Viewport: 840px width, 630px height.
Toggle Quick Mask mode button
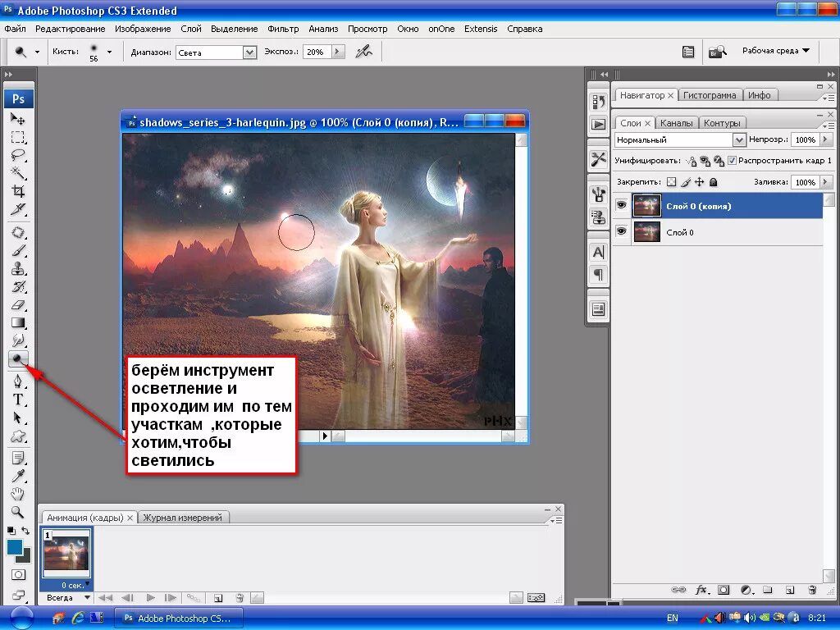[x=18, y=575]
